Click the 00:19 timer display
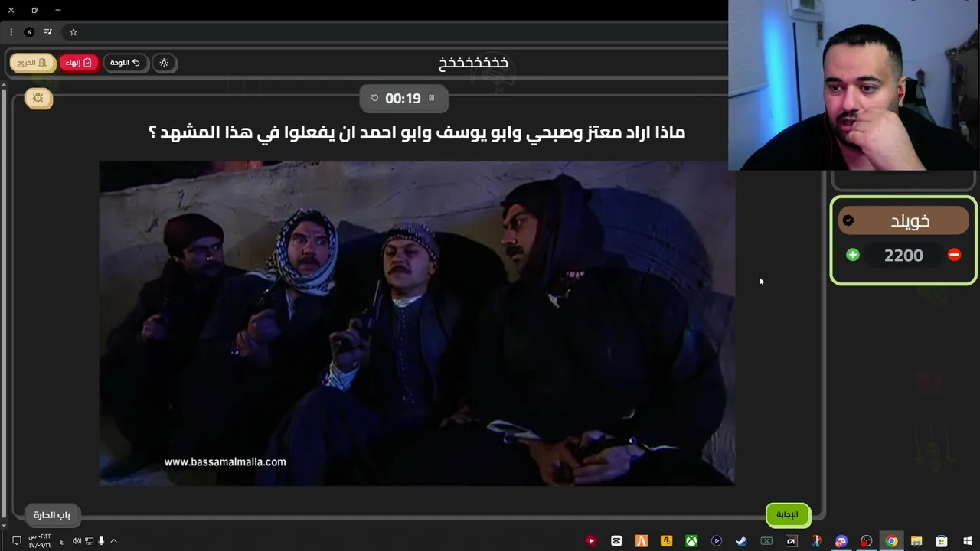980x551 pixels. coord(403,98)
